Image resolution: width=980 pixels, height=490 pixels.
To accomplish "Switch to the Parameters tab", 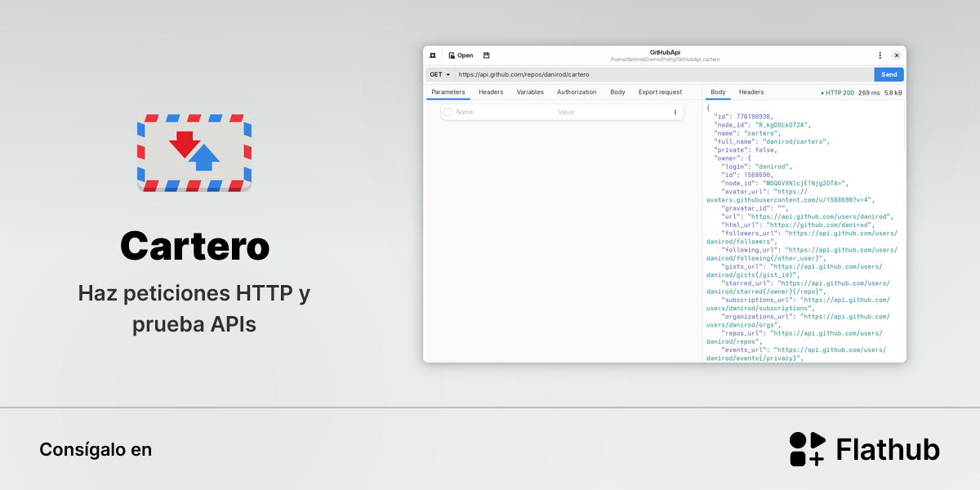I will [448, 92].
